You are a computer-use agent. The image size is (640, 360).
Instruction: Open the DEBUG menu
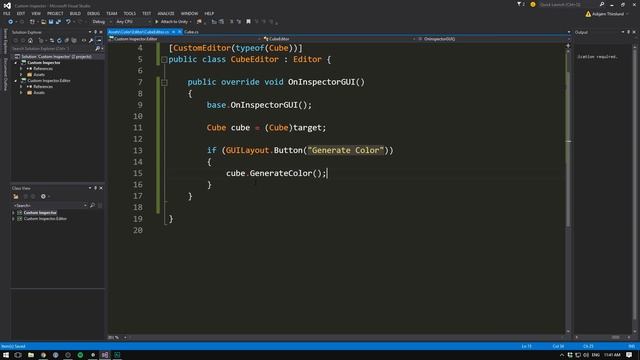point(93,13)
